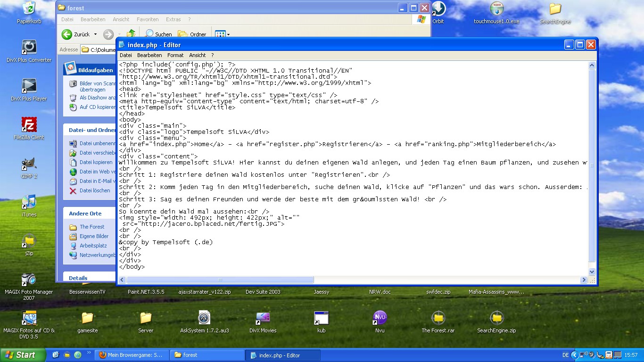Open the Favoriten menu in Explorer
The height and width of the screenshot is (362, 644).
tap(148, 19)
